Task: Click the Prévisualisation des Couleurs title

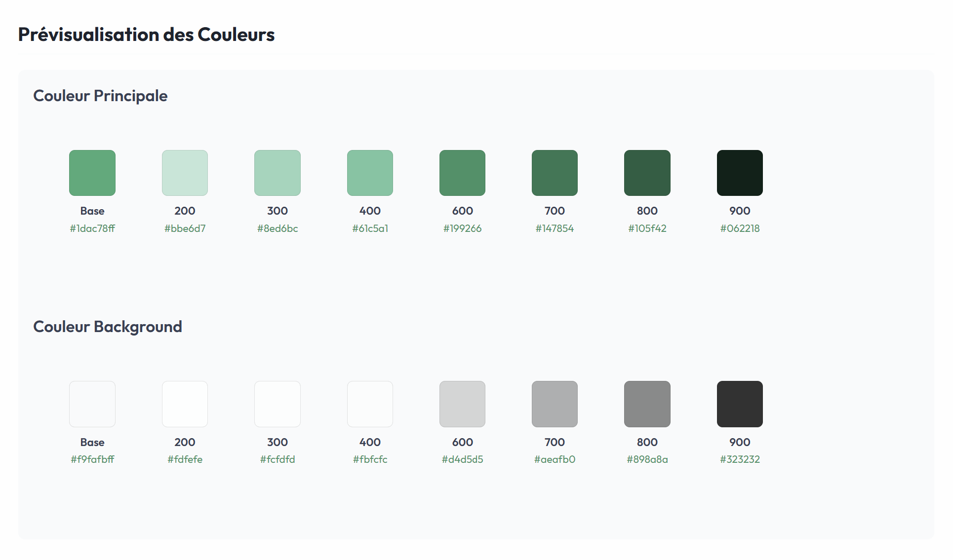Action: 146,35
